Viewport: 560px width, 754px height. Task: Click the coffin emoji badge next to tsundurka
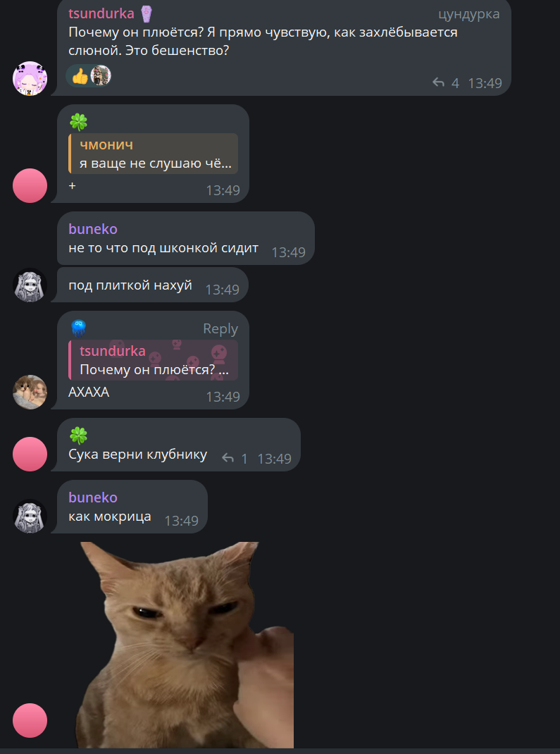(146, 14)
